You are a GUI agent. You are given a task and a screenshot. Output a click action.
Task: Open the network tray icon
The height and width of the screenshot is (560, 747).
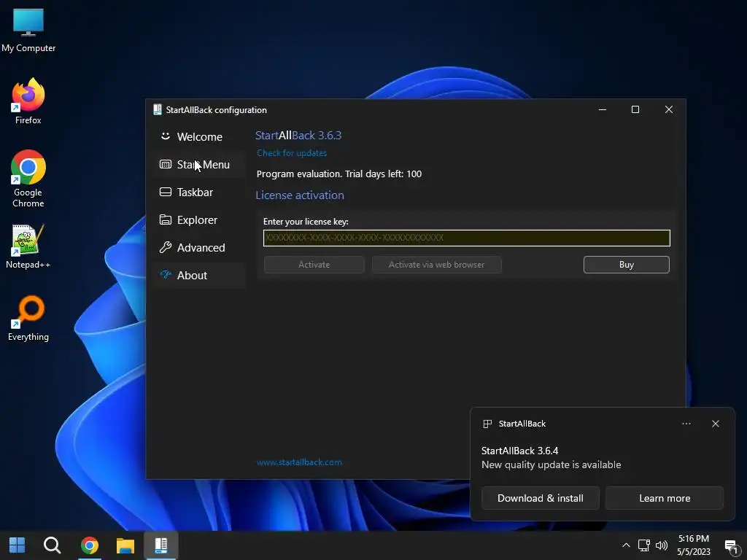tap(644, 545)
